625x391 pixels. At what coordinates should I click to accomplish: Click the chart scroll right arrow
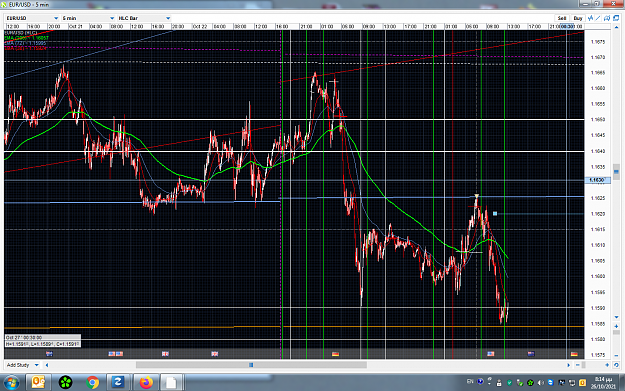[x=568, y=365]
